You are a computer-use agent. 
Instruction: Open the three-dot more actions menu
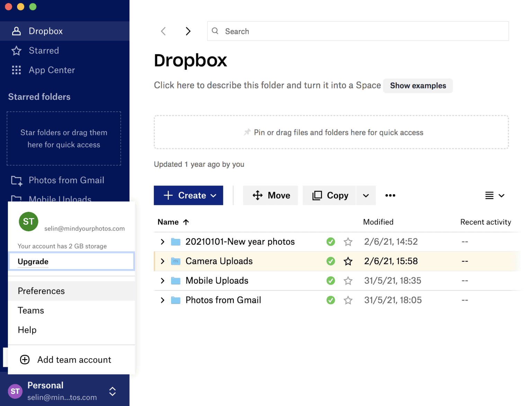(390, 195)
